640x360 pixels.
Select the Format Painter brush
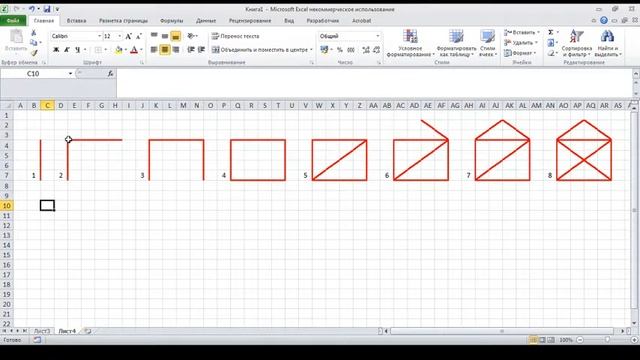pyautogui.click(x=33, y=53)
